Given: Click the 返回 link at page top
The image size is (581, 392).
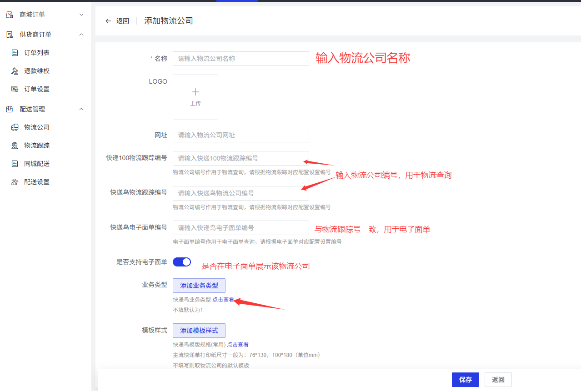Looking at the screenshot, I should 123,21.
